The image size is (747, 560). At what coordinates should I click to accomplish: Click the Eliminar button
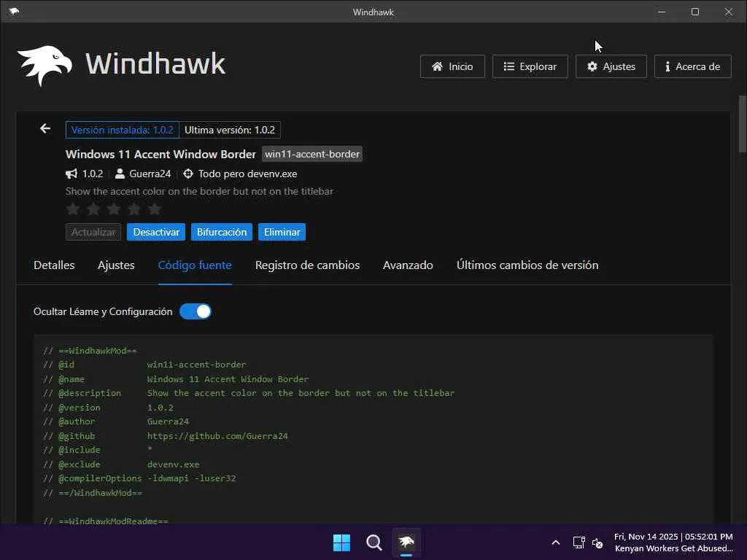(282, 232)
